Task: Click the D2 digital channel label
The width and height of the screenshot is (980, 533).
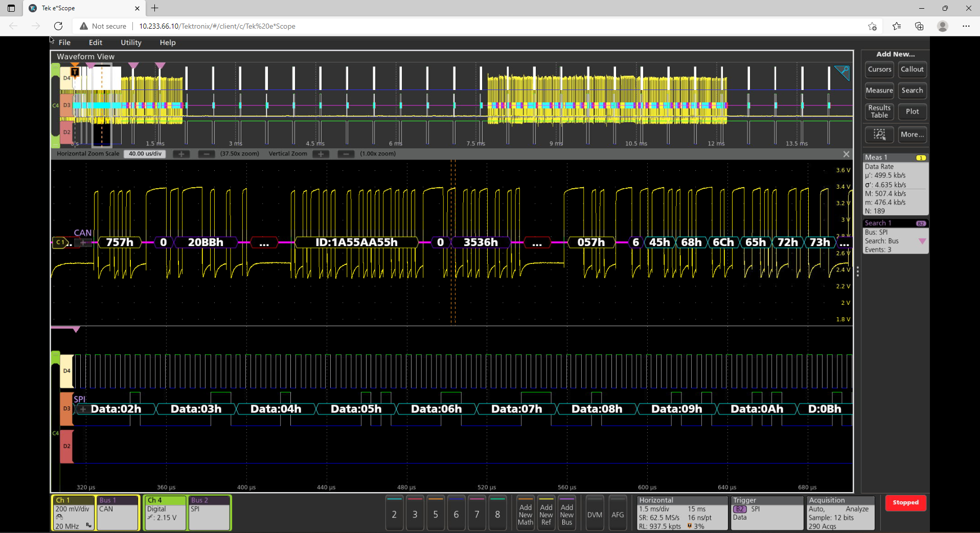Action: pyautogui.click(x=66, y=446)
